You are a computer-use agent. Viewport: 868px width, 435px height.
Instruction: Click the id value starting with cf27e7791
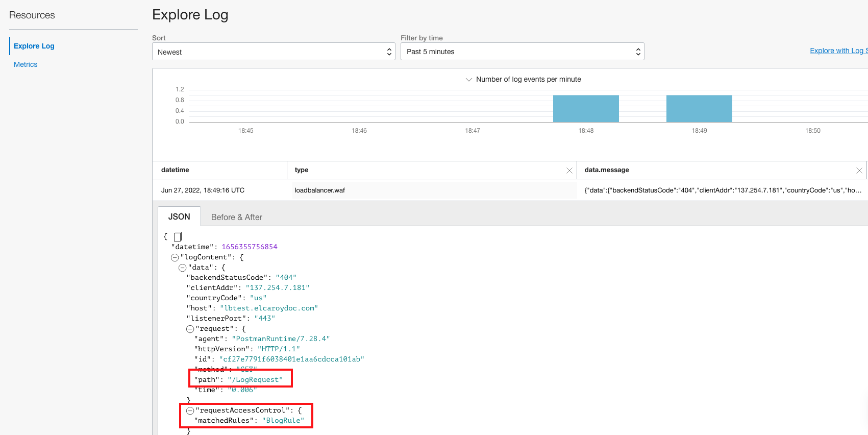pyautogui.click(x=292, y=359)
